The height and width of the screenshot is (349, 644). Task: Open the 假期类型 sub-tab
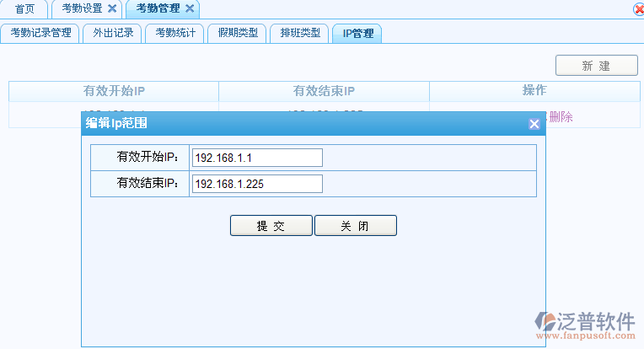point(238,34)
